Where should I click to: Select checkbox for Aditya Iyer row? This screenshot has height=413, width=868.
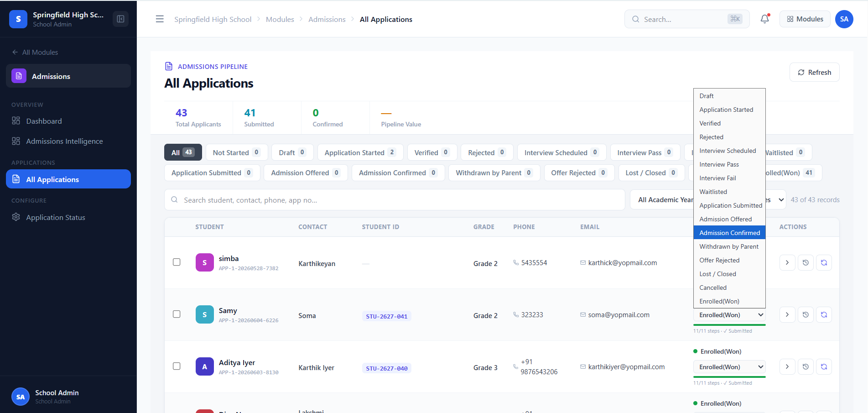pyautogui.click(x=177, y=366)
